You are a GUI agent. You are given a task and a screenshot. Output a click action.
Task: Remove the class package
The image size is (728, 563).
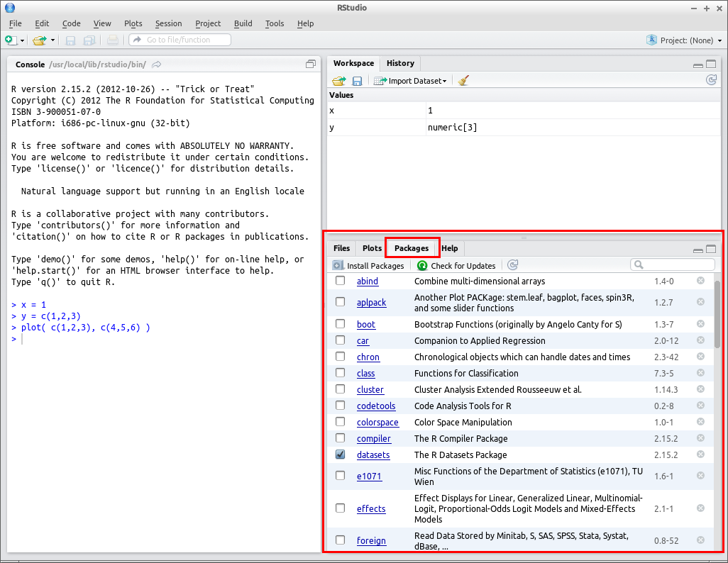[700, 372]
